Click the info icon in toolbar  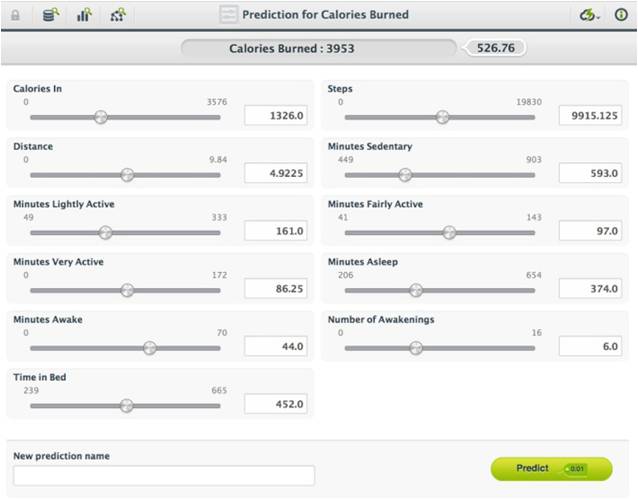click(621, 15)
